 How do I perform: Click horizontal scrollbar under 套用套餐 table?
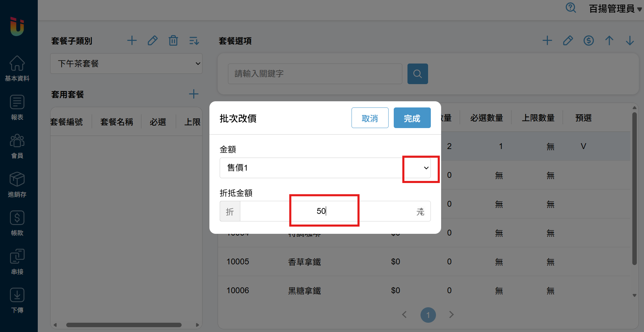click(124, 325)
